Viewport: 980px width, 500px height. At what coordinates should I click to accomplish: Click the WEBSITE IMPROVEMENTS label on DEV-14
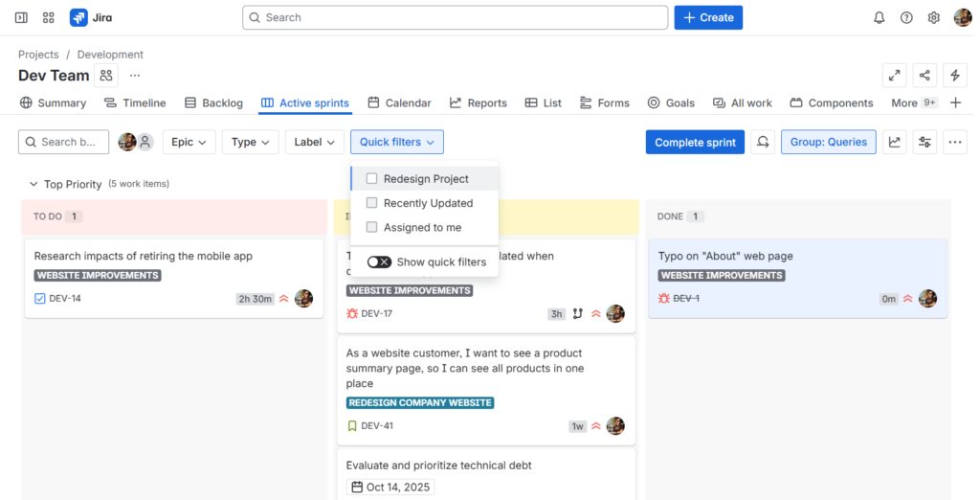click(x=98, y=276)
